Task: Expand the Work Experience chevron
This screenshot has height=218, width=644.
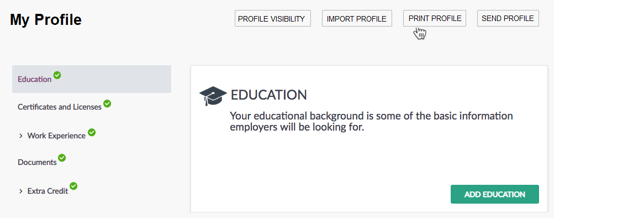Action: (x=20, y=136)
